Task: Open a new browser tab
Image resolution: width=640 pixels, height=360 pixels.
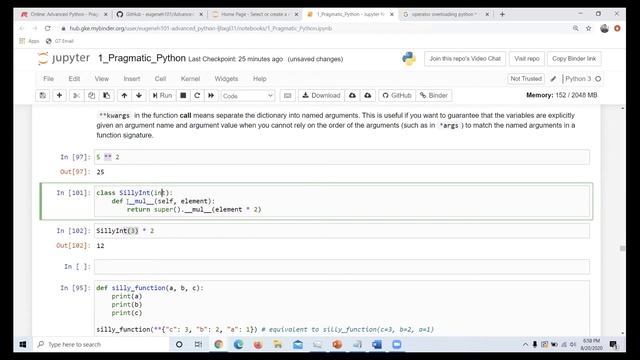Action: 502,14
